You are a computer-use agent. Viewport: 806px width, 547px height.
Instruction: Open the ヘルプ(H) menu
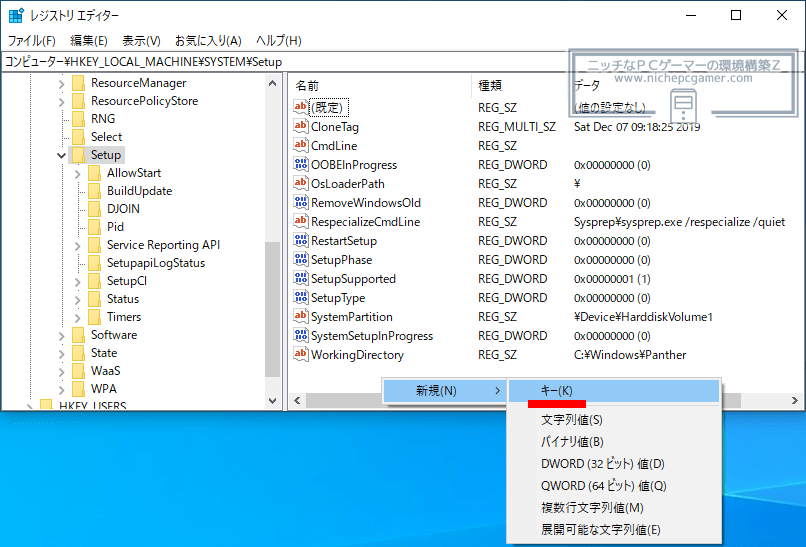[x=279, y=41]
